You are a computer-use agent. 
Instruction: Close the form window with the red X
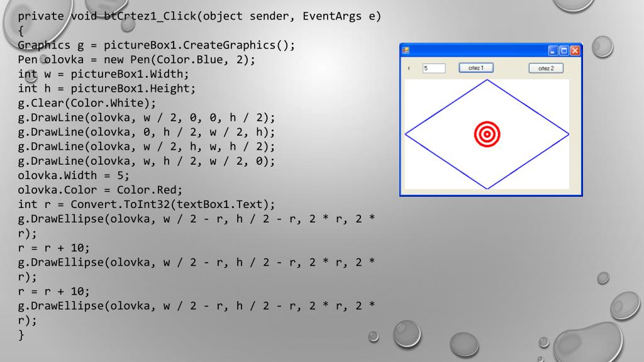(x=575, y=50)
